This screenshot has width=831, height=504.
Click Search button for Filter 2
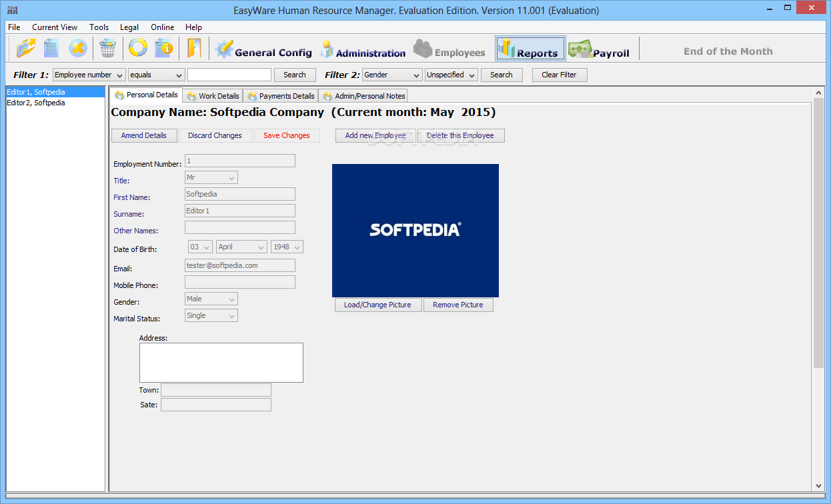tap(502, 75)
